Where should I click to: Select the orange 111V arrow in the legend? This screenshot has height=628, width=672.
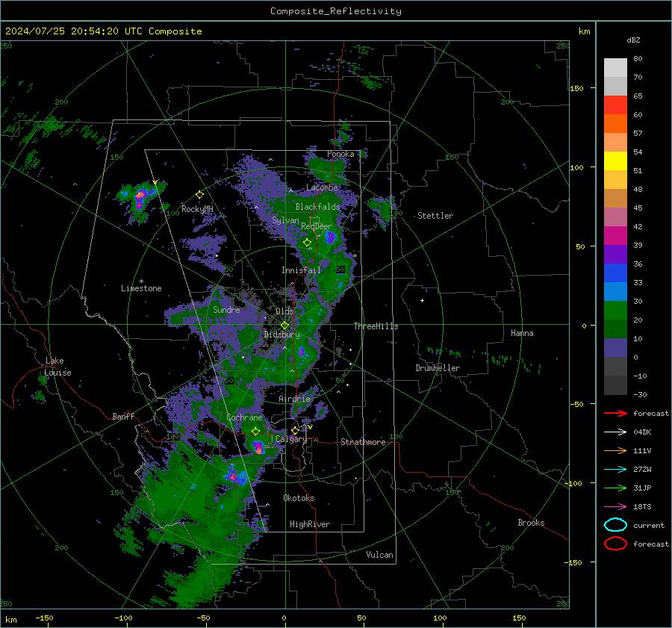pos(615,450)
